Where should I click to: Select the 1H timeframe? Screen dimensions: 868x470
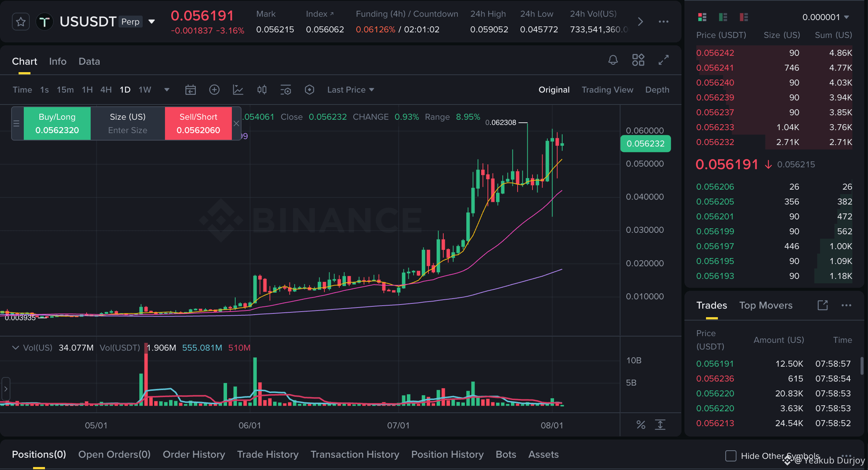(87, 90)
